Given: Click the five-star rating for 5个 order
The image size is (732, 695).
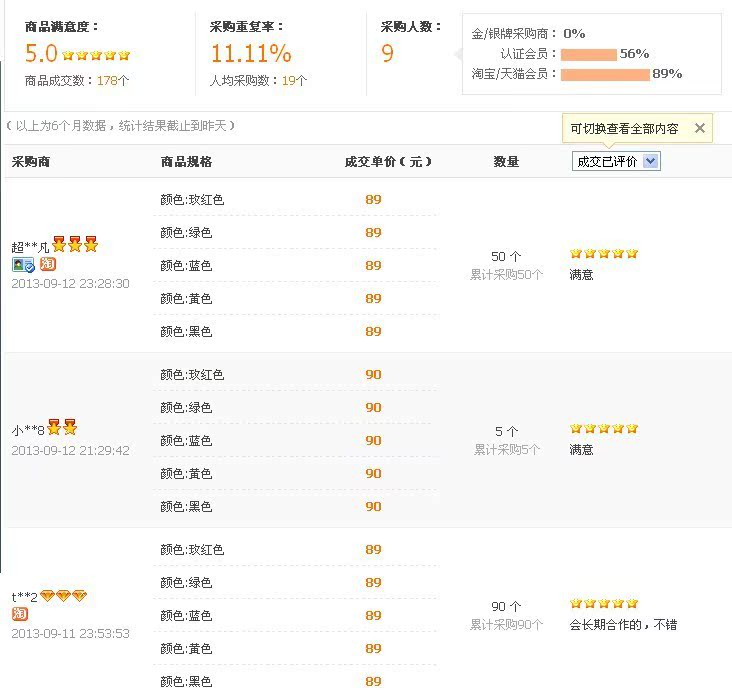Looking at the screenshot, I should pyautogui.click(x=604, y=429).
